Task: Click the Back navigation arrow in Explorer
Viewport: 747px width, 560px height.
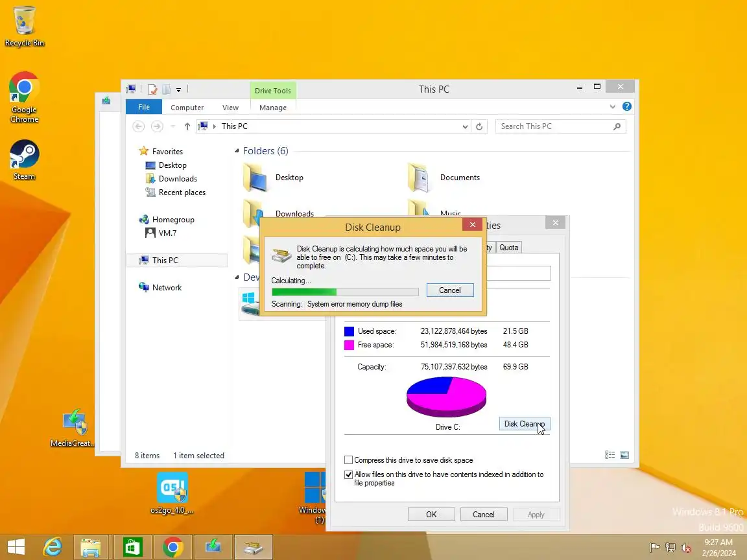Action: tap(138, 126)
